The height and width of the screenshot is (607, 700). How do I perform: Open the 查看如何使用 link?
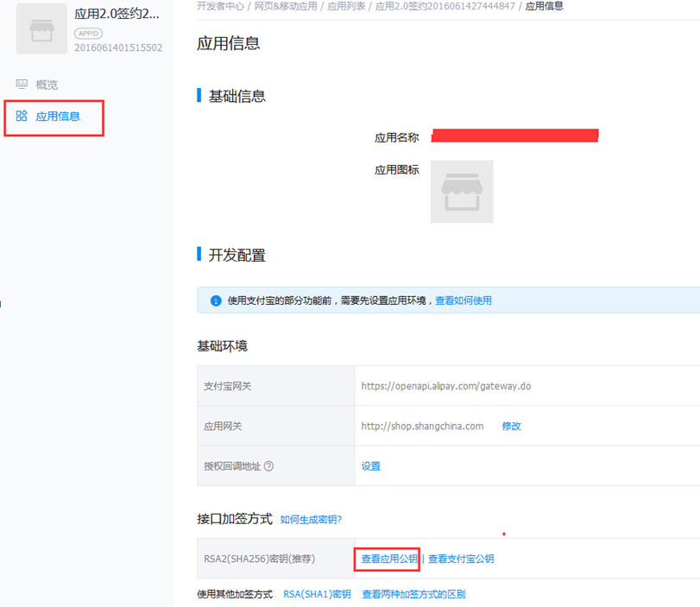coord(464,300)
